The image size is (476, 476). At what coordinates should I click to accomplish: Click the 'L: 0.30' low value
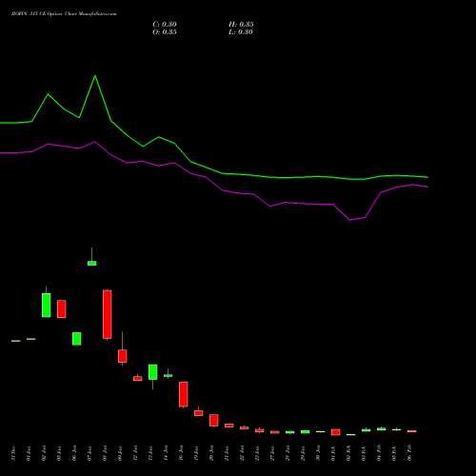click(x=241, y=31)
